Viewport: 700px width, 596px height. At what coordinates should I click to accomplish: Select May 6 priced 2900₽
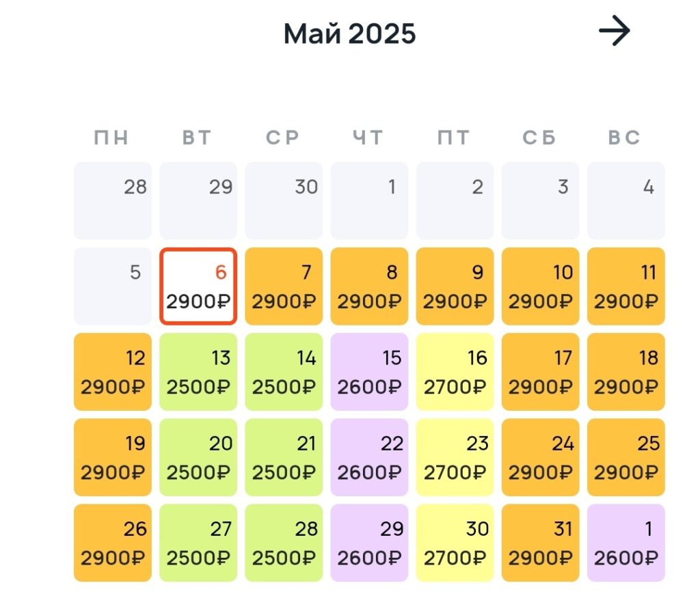pyautogui.click(x=198, y=286)
